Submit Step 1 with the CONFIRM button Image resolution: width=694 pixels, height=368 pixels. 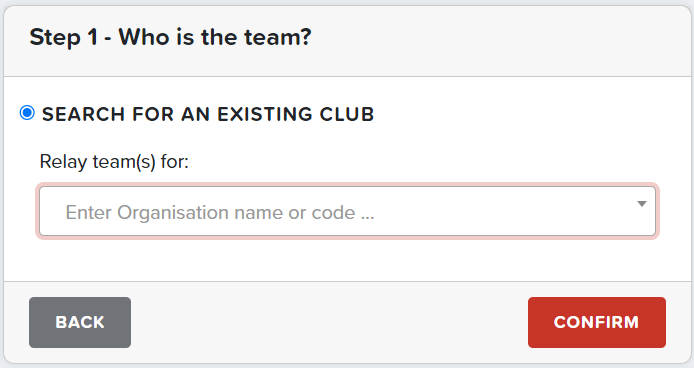597,322
